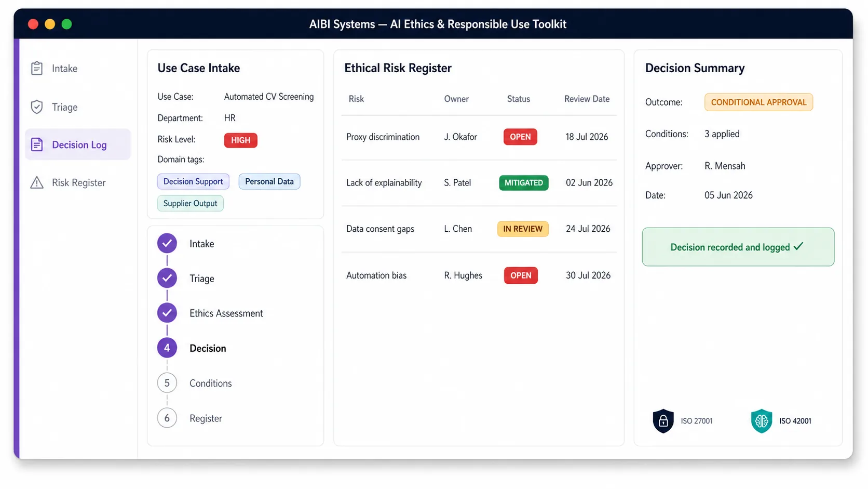The image size is (868, 489).
Task: Click the Owner column header
Action: (456, 99)
